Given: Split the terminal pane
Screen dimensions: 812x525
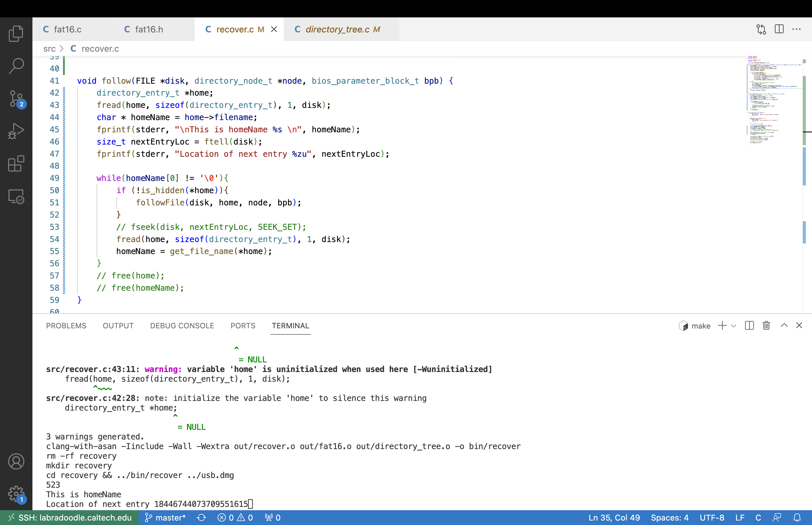Looking at the screenshot, I should [x=749, y=325].
